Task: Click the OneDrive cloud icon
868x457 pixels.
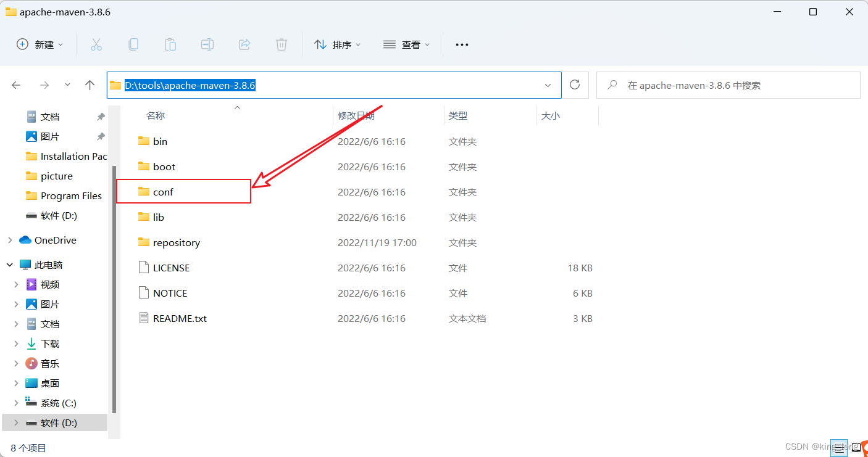Action: [25, 240]
